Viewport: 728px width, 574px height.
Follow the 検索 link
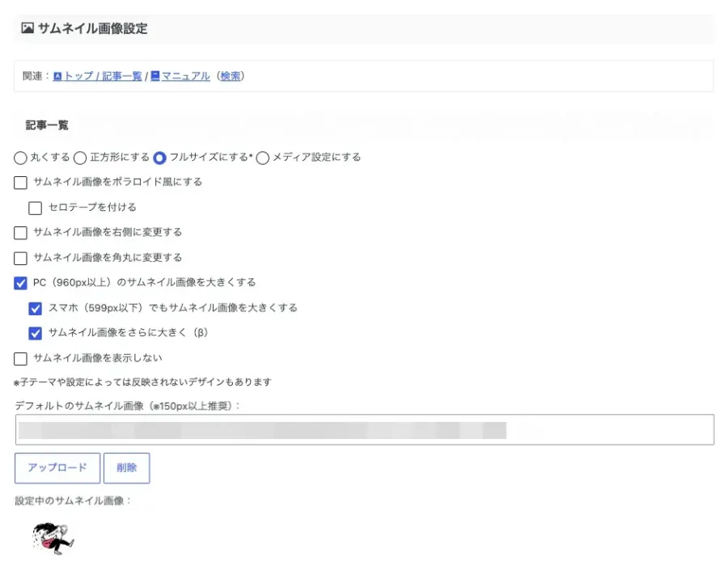[231, 76]
